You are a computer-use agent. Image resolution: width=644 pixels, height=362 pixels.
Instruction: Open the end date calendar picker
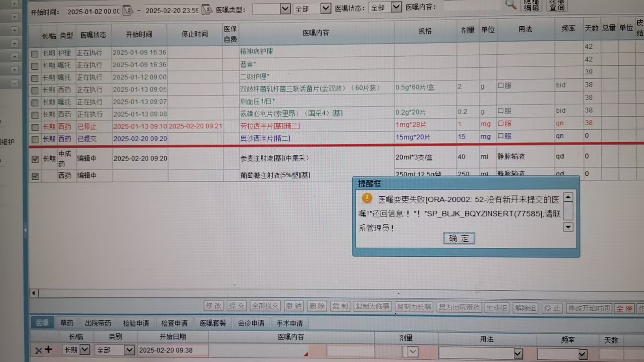207,9
